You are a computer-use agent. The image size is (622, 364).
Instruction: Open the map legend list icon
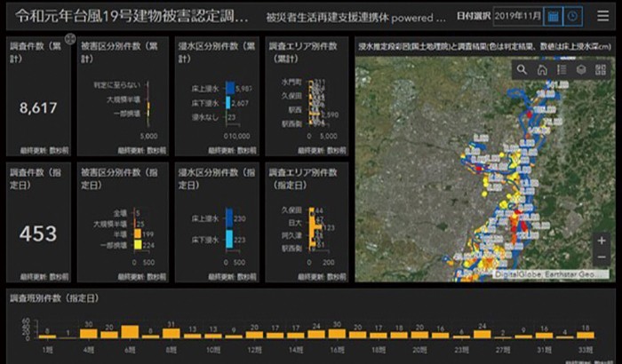tap(561, 69)
